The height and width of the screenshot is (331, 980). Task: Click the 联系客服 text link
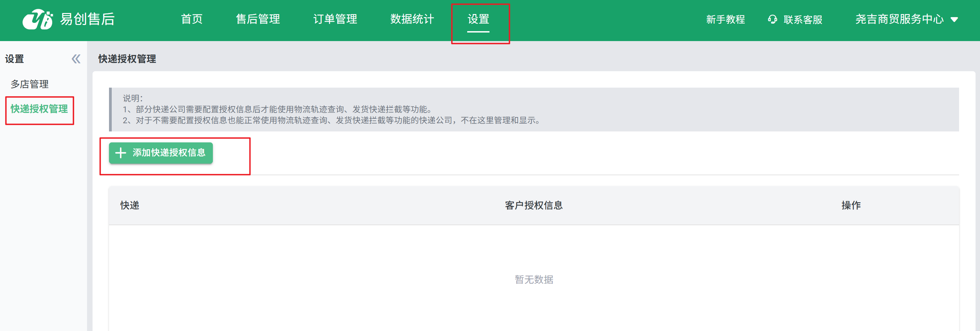(x=803, y=20)
